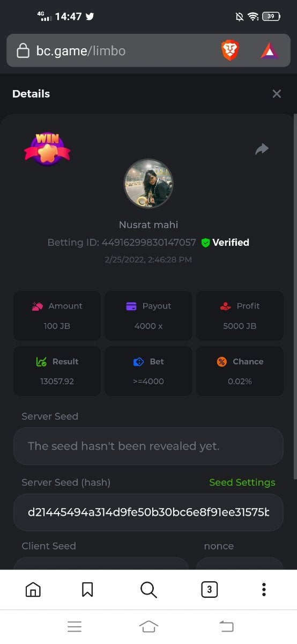Tap the share arrow icon
This screenshot has height=644, width=297.
[x=262, y=149]
